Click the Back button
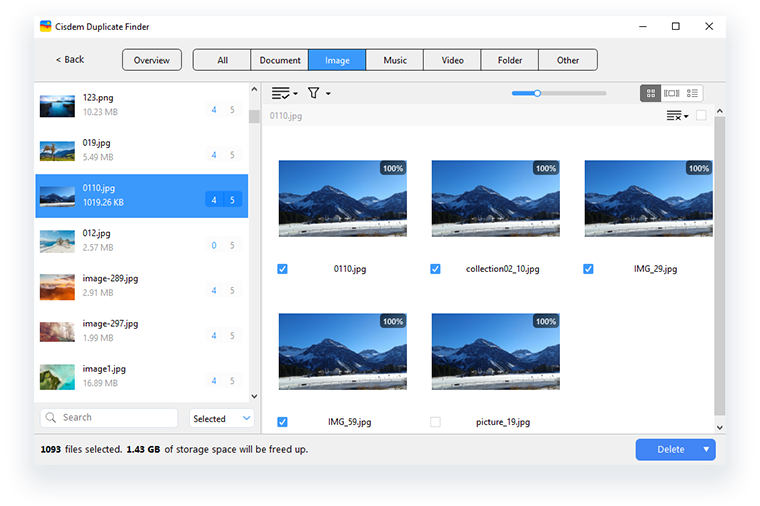The width and height of the screenshot is (760, 506). click(70, 60)
